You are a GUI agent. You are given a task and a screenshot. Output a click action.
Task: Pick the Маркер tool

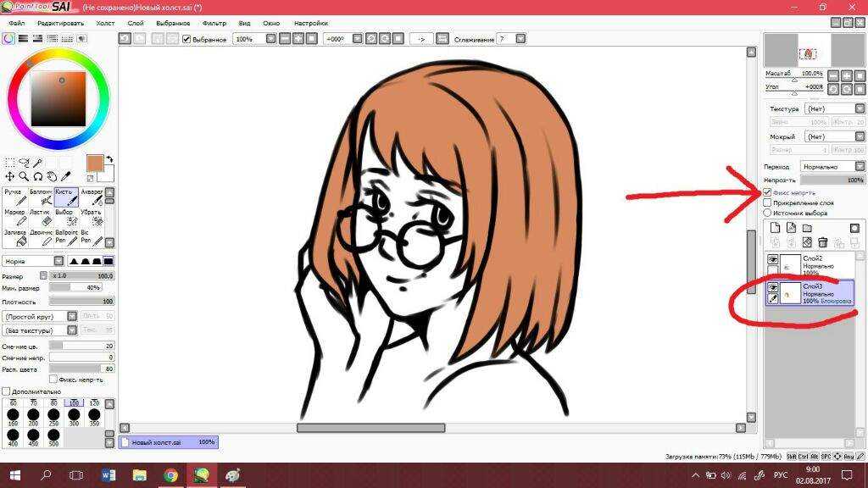pyautogui.click(x=14, y=218)
